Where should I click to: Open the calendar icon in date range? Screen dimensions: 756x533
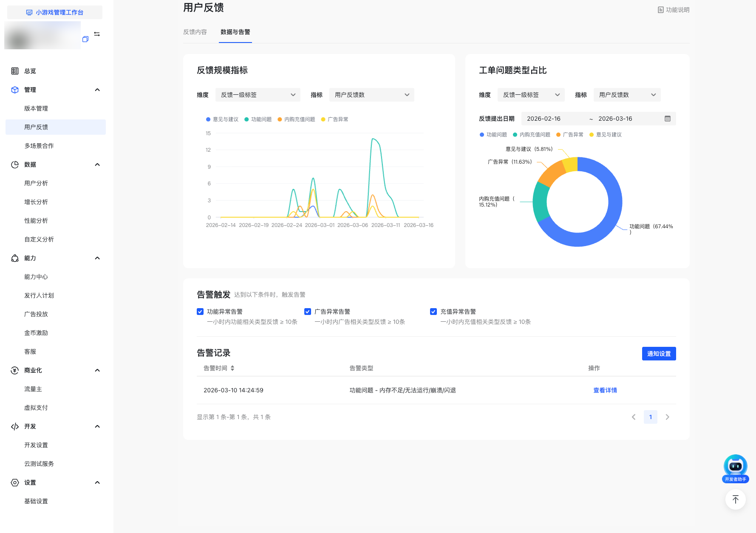667,119
